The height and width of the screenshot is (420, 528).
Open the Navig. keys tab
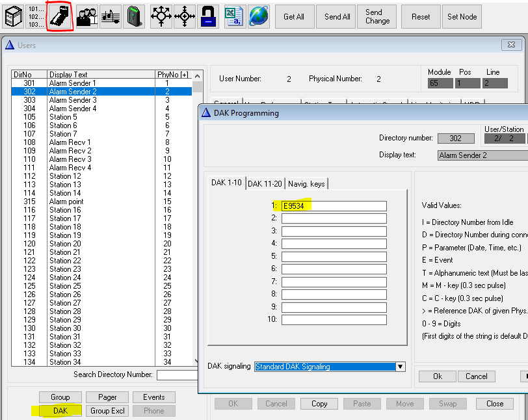coord(306,184)
